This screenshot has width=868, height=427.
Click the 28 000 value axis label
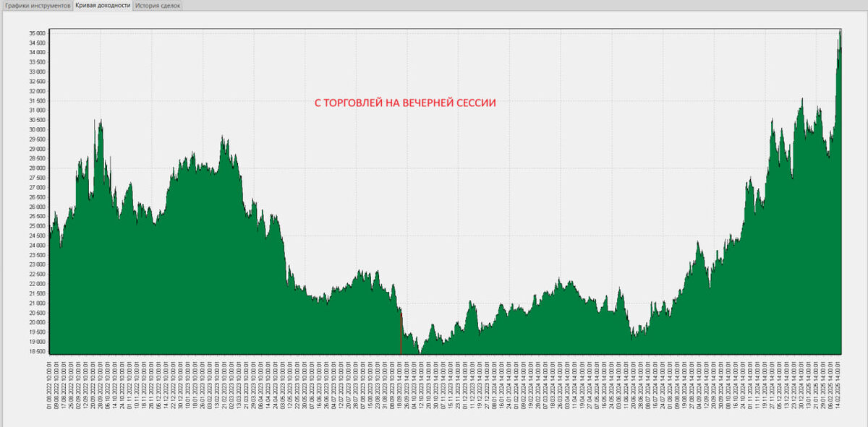tap(37, 168)
